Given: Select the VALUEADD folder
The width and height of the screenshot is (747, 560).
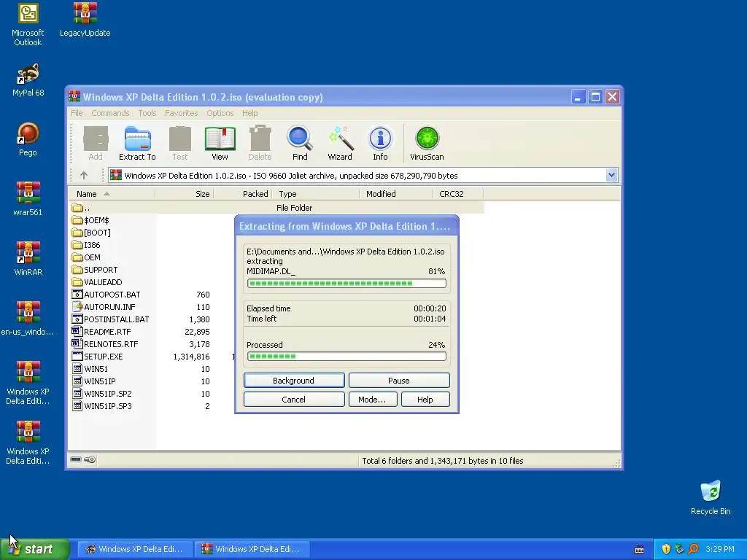Looking at the screenshot, I should (97, 282).
